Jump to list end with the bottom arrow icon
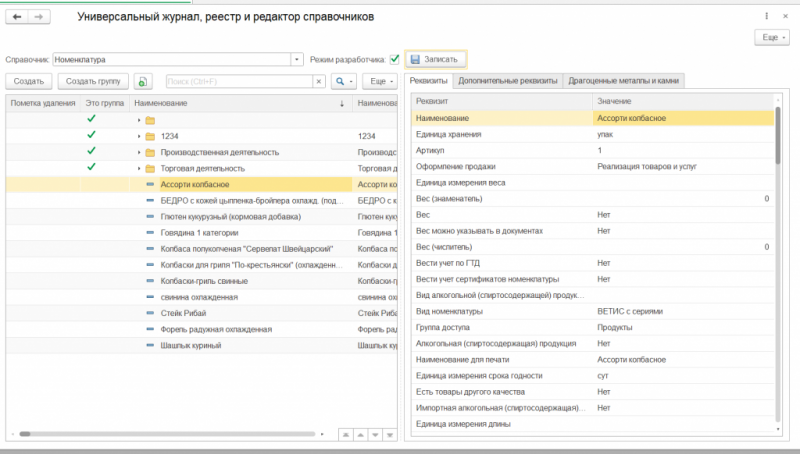The width and height of the screenshot is (800, 454). [390, 435]
